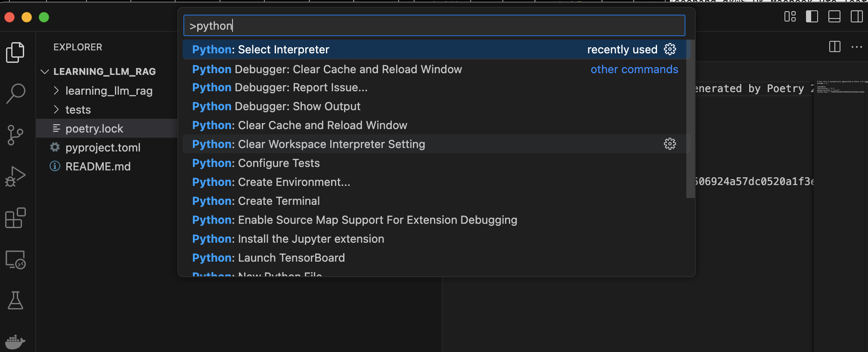Collapse the LEARNING_LLM_RAG root folder
This screenshot has height=352, width=868.
point(45,71)
